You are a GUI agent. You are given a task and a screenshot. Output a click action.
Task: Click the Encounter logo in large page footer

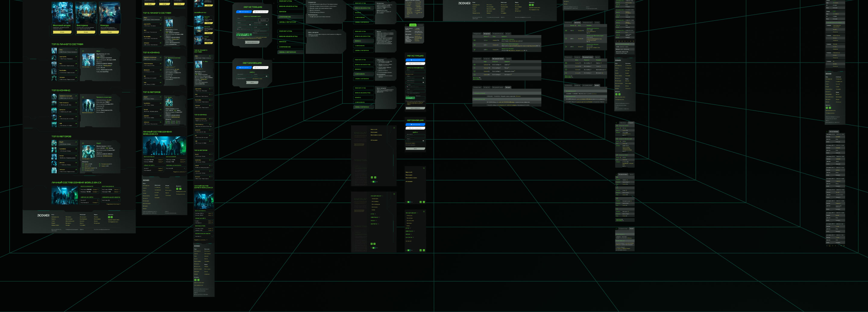(x=43, y=215)
